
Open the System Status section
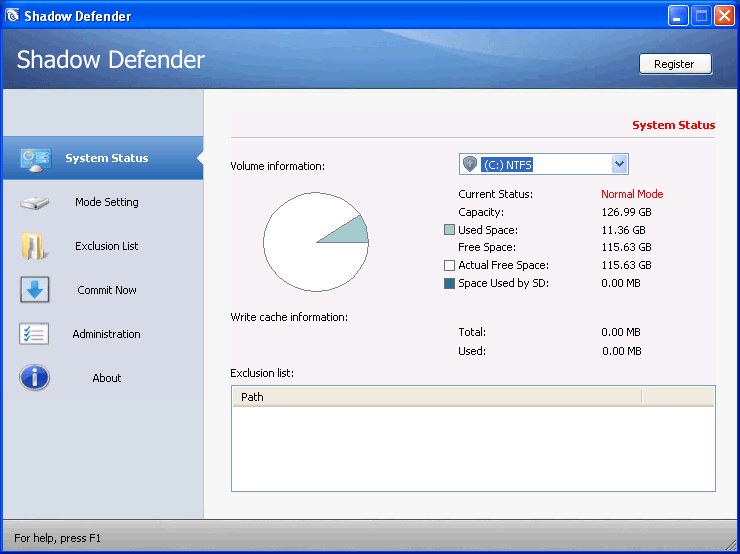(x=103, y=158)
